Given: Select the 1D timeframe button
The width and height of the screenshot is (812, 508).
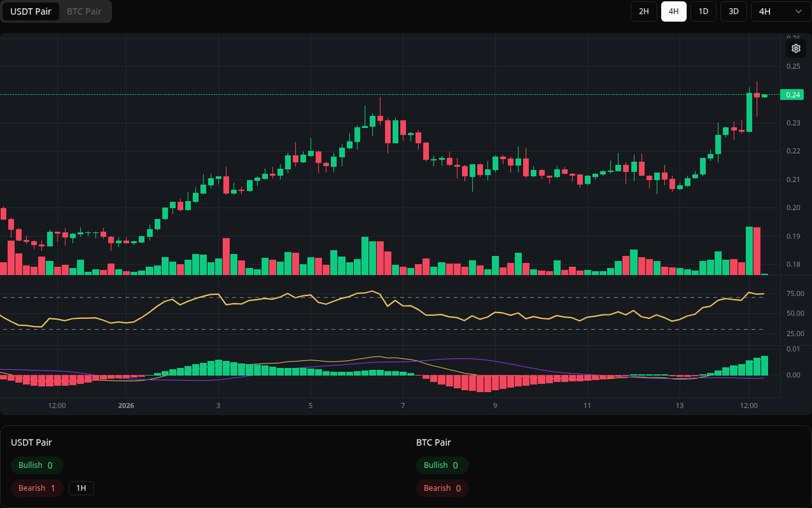Looking at the screenshot, I should [703, 11].
